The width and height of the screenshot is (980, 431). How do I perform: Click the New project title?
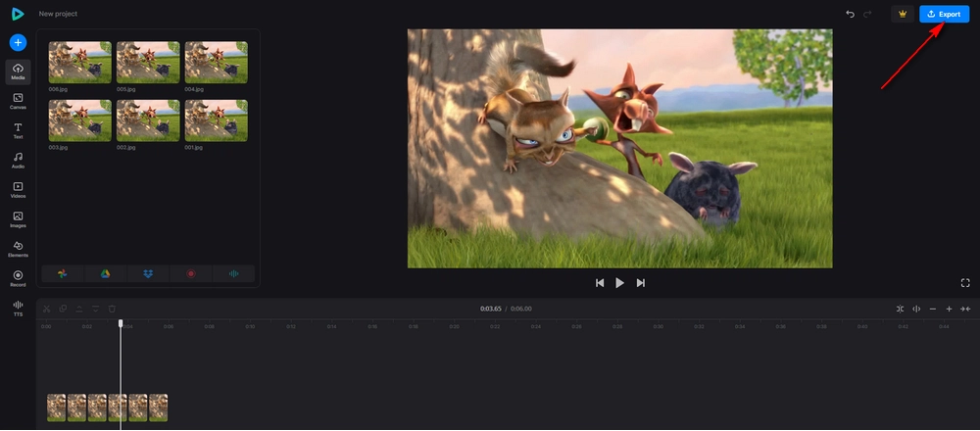(58, 14)
